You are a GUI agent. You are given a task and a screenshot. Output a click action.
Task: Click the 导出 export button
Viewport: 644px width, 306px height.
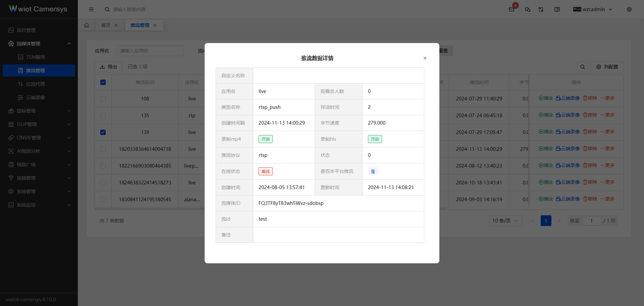point(108,67)
